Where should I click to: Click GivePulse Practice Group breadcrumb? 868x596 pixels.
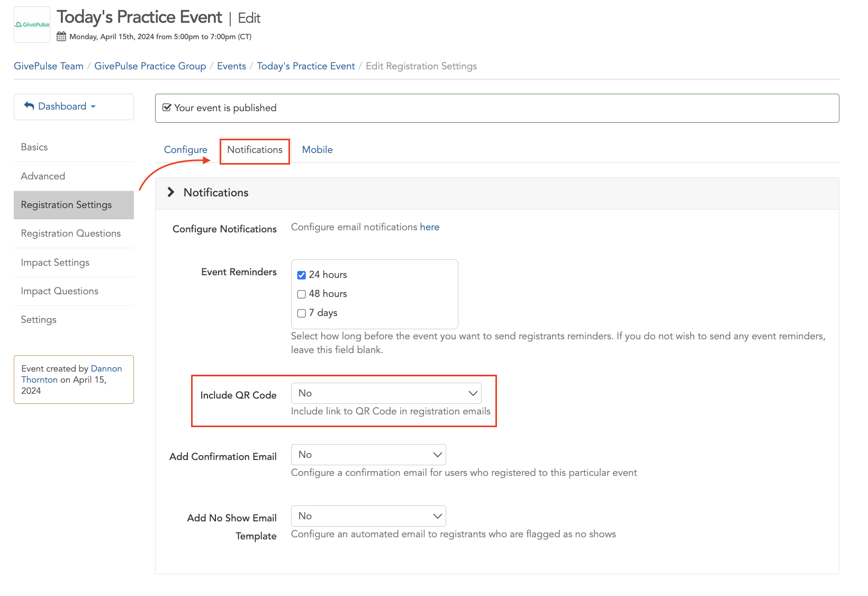coord(150,66)
